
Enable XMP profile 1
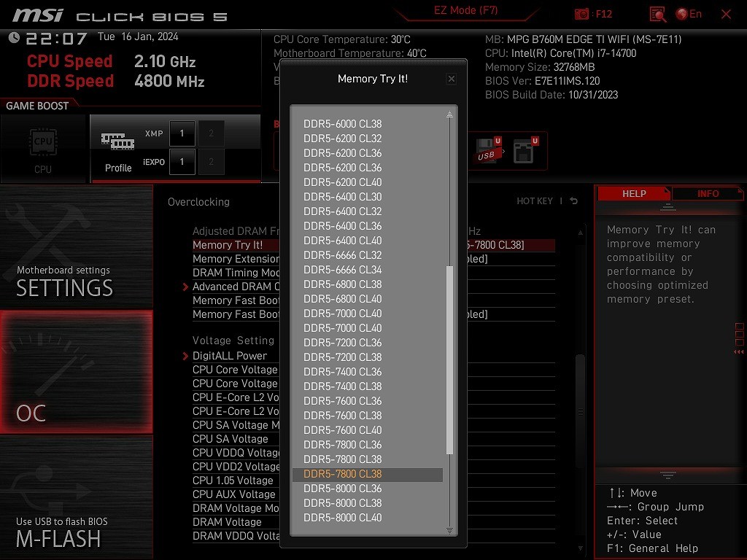click(182, 133)
